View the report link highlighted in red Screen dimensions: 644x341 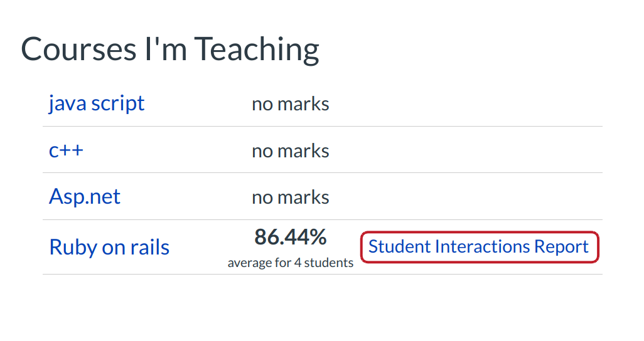pos(478,247)
